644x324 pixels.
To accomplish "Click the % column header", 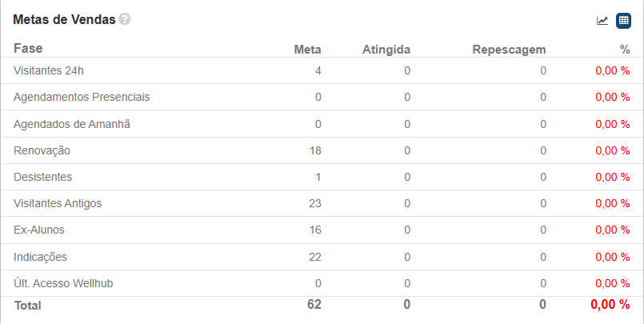I will click(x=625, y=50).
